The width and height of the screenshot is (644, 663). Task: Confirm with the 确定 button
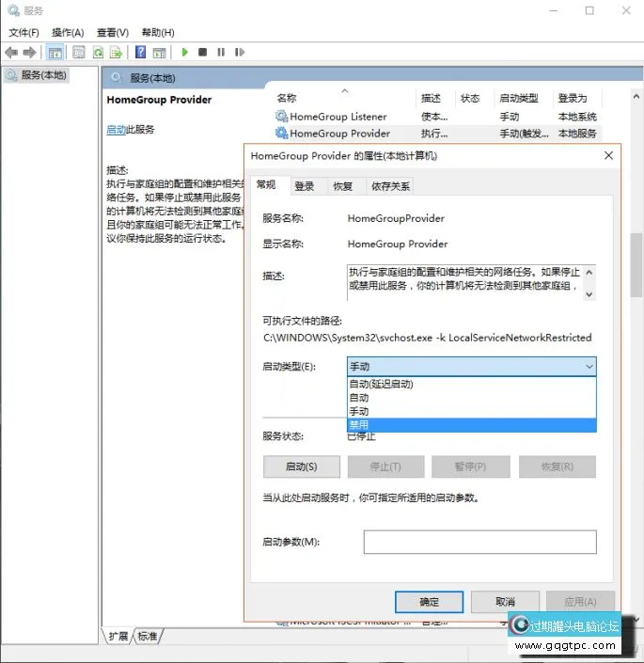pyautogui.click(x=429, y=602)
